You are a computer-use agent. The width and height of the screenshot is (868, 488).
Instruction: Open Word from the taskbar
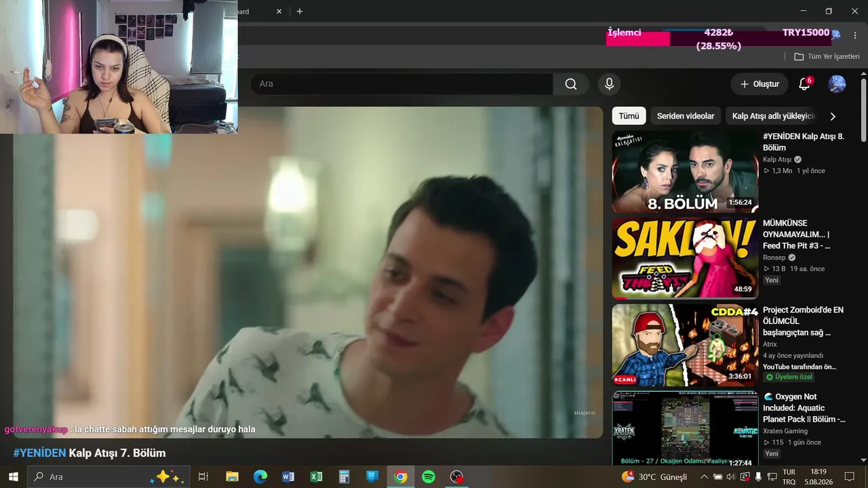288,476
